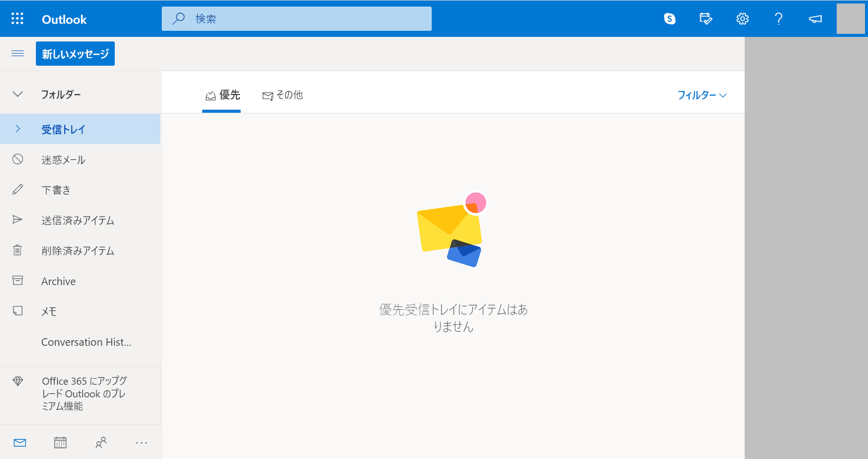
Task: Open the settings gear icon
Action: [742, 19]
